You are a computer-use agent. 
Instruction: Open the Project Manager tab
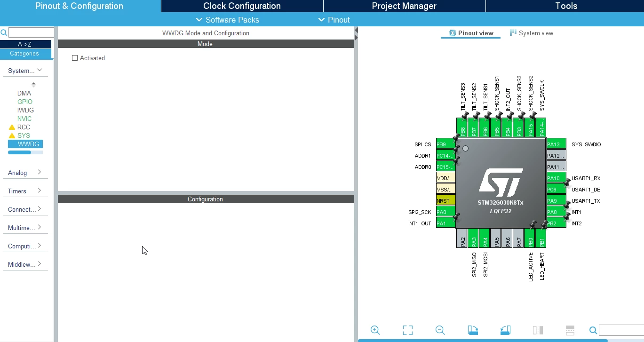click(404, 6)
